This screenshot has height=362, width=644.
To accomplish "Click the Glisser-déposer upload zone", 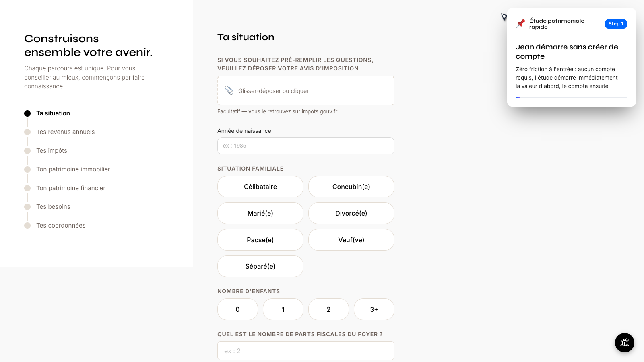I will point(305,90).
